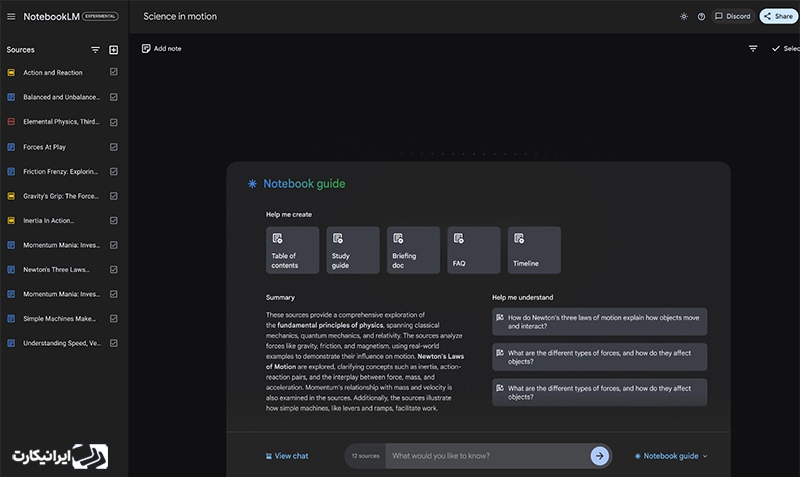Select 'Action and Reaction' source title

[53, 72]
